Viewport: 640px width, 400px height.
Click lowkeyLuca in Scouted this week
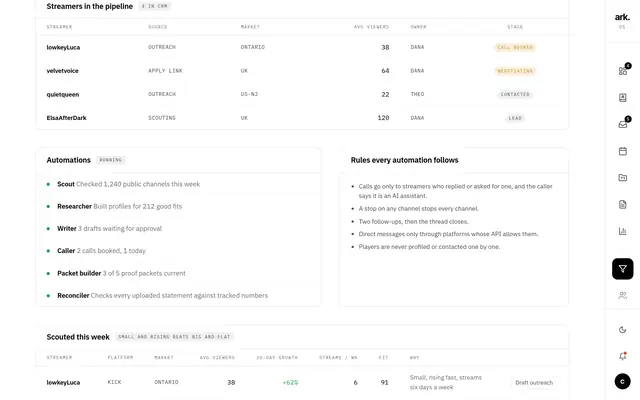tap(63, 382)
